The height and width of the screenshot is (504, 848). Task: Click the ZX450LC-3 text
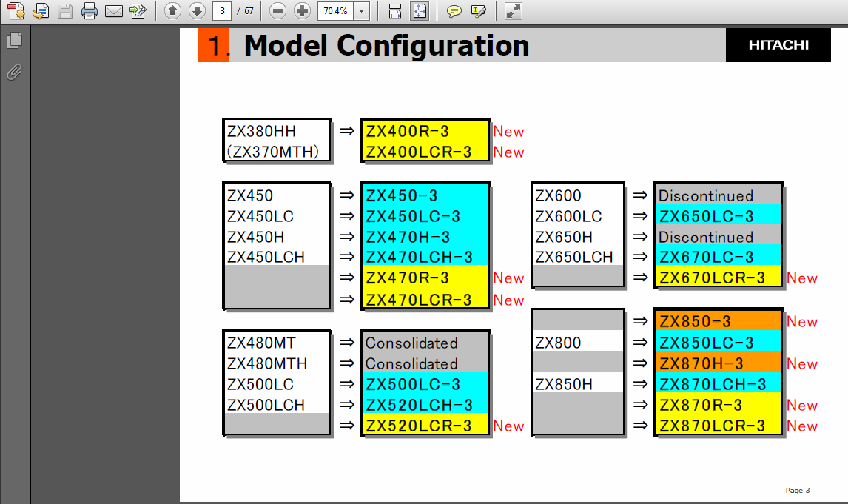[413, 216]
